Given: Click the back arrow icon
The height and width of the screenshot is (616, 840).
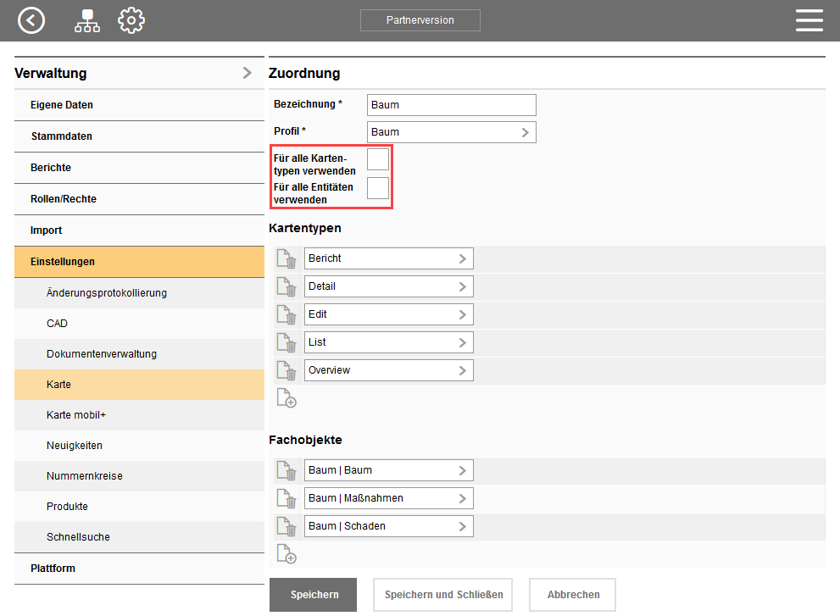Looking at the screenshot, I should click(x=31, y=20).
